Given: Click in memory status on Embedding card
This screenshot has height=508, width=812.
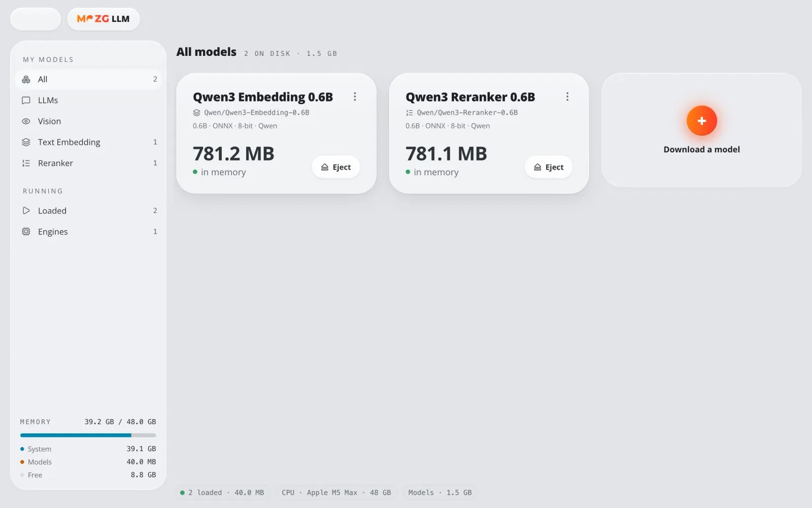Looking at the screenshot, I should point(219,172).
